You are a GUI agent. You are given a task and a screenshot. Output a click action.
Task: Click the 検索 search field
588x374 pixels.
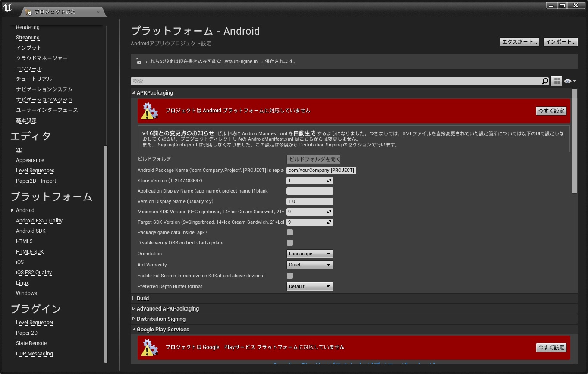336,81
